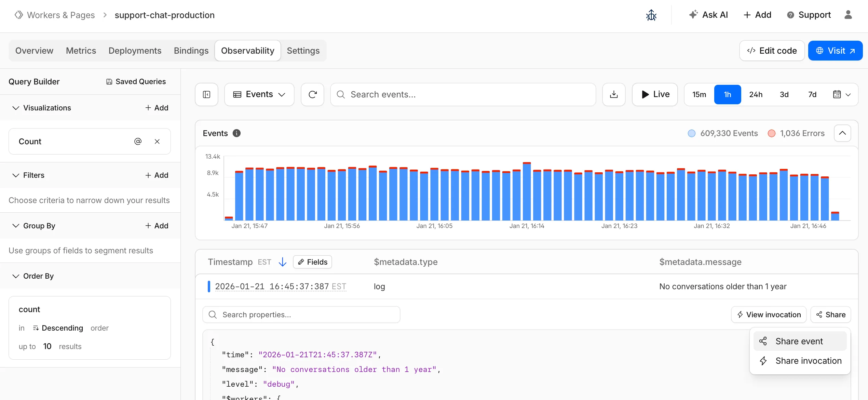
Task: Collapse the Events chart panel
Action: 842,133
